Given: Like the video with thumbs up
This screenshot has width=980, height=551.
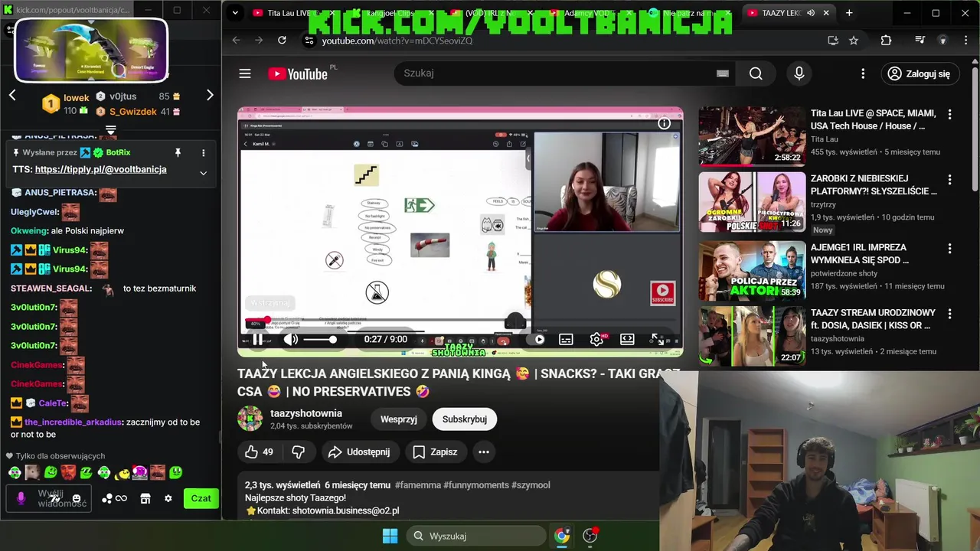Looking at the screenshot, I should click(259, 452).
